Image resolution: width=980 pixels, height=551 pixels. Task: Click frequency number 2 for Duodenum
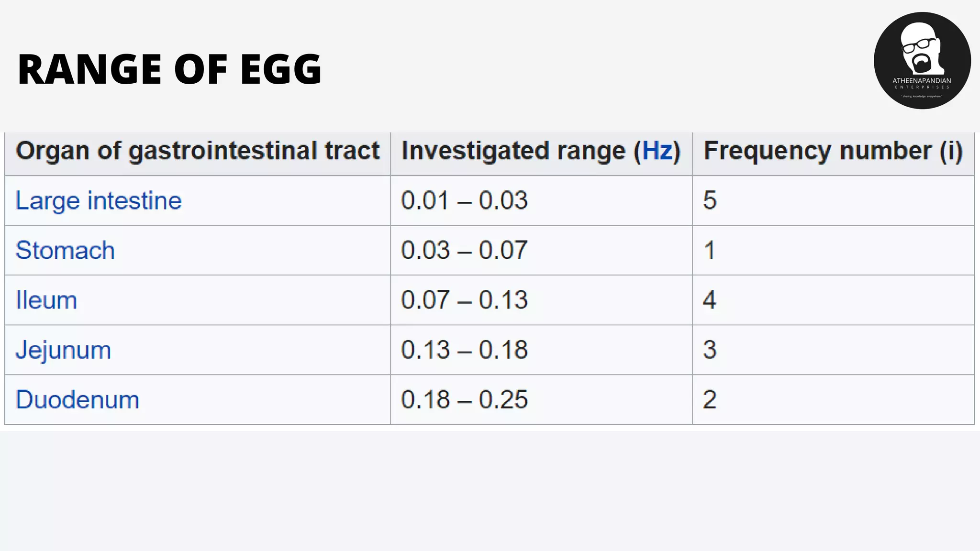click(x=710, y=400)
